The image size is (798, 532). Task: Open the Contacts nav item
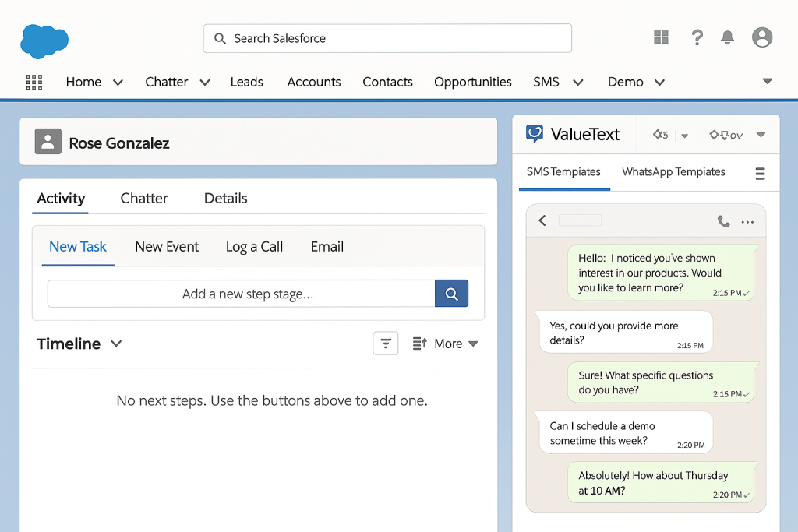[387, 82]
